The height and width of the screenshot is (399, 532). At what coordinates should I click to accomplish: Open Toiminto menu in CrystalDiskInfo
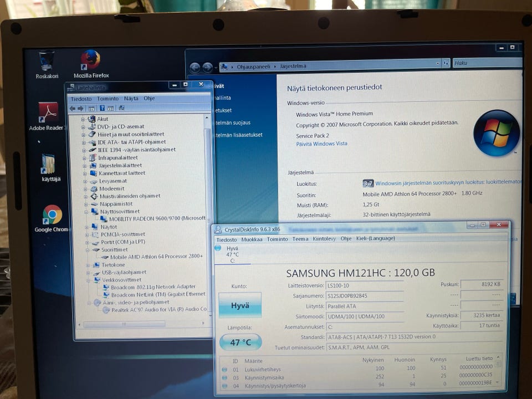click(277, 239)
